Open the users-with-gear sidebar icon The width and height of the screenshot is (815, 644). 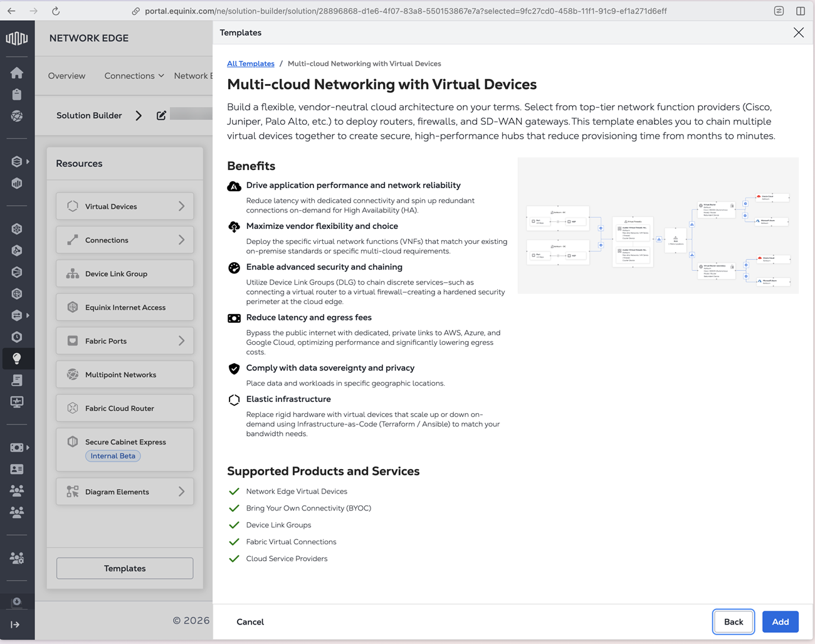[x=17, y=558]
